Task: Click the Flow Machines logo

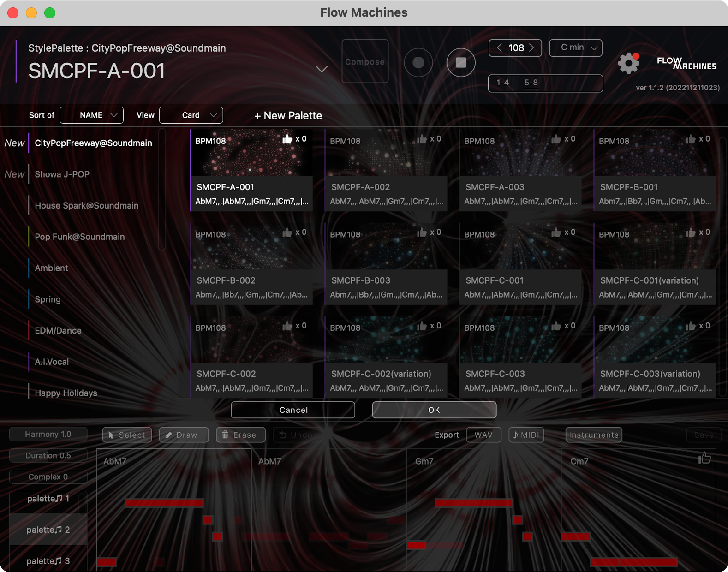Action: (686, 63)
